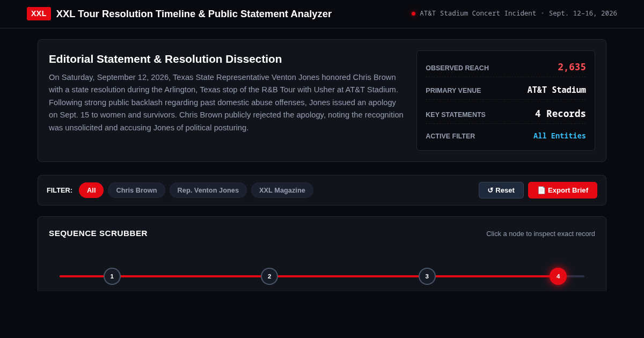Image resolution: width=644 pixels, height=338 pixels.
Task: Select the All filter chip
Action: [91, 190]
